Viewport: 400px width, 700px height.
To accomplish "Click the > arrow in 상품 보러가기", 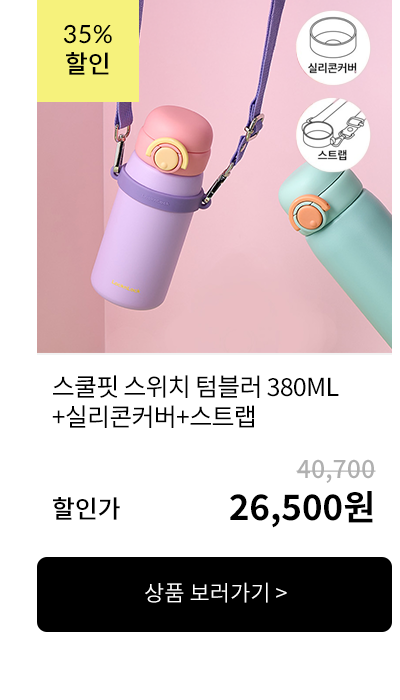I will [x=281, y=594].
